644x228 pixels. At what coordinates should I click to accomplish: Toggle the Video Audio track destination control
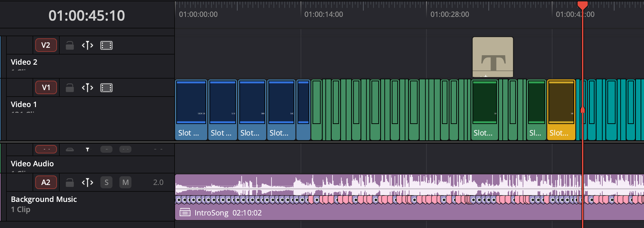46,149
